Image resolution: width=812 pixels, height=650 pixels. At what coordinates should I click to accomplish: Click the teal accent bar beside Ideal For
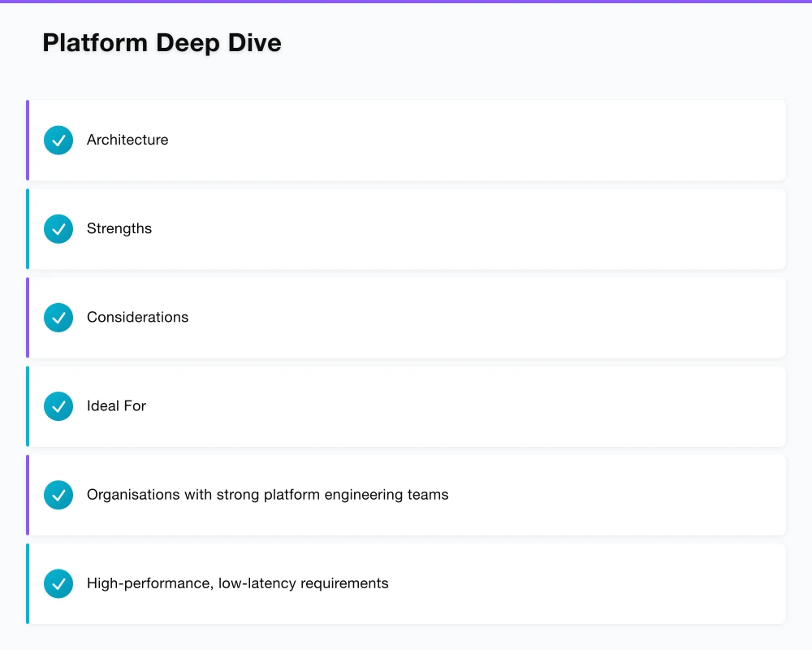point(27,406)
